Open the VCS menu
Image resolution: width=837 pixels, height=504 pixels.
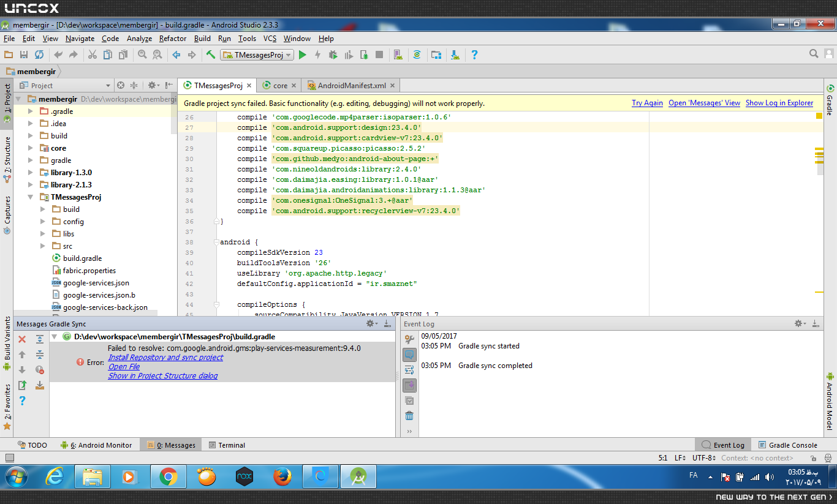tap(270, 39)
